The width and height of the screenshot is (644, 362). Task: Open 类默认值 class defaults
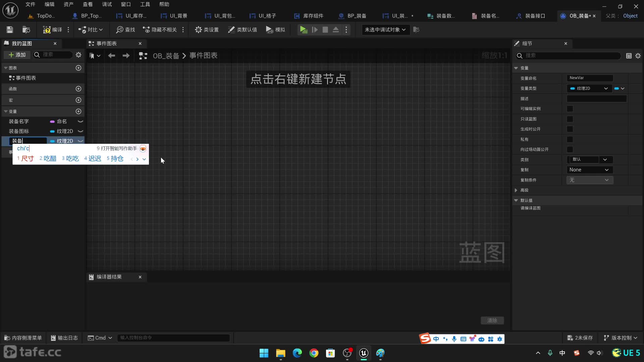pyautogui.click(x=242, y=29)
